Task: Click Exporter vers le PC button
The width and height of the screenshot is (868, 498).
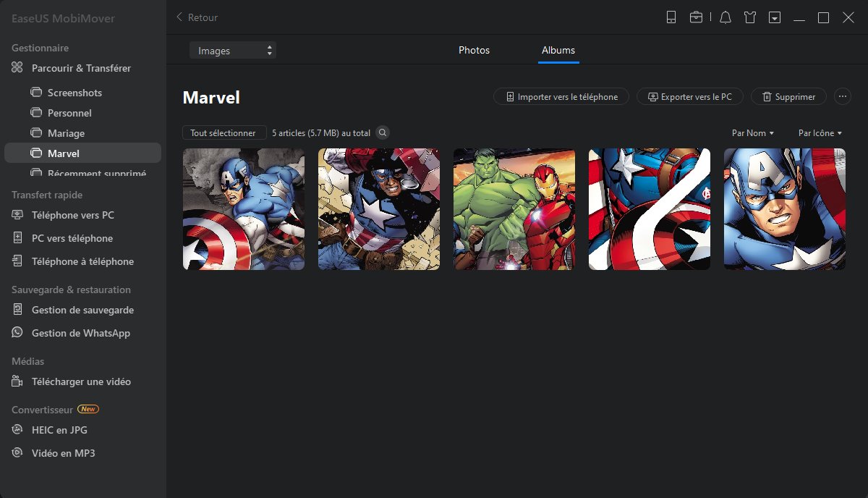Action: [x=690, y=96]
